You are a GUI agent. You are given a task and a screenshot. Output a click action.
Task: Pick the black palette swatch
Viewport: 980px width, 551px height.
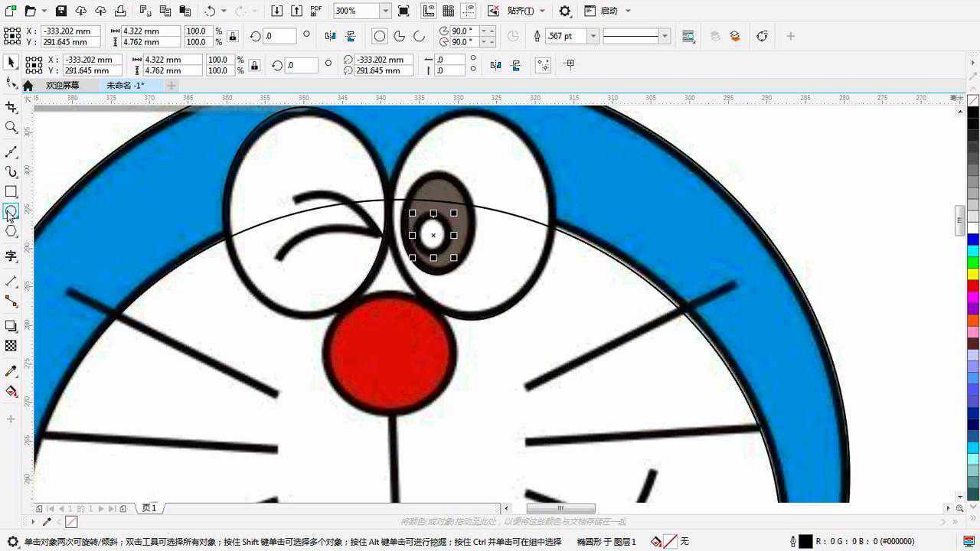point(973,112)
